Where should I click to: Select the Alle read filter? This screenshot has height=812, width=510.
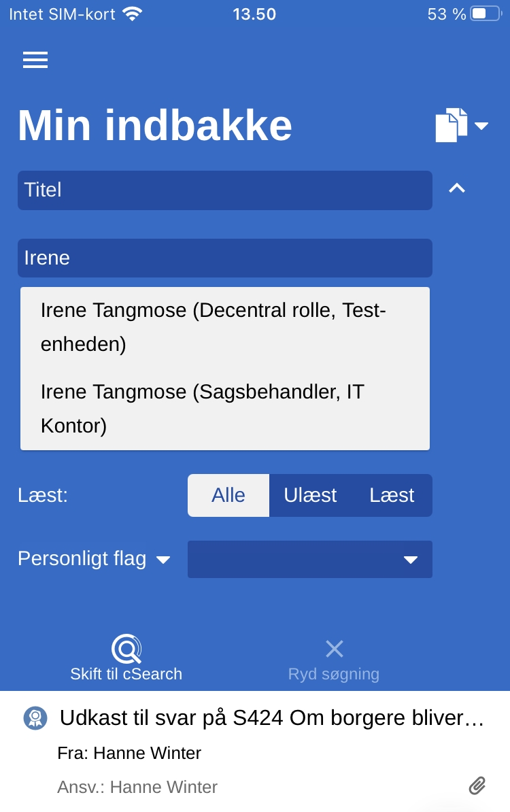coord(228,495)
